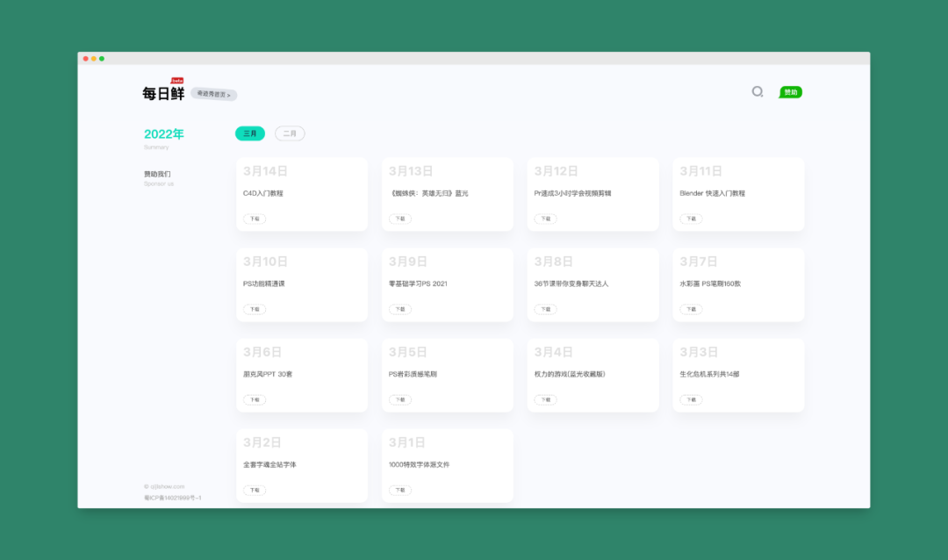
Task: Open Blender 快速入门教程 title
Action: [712, 193]
